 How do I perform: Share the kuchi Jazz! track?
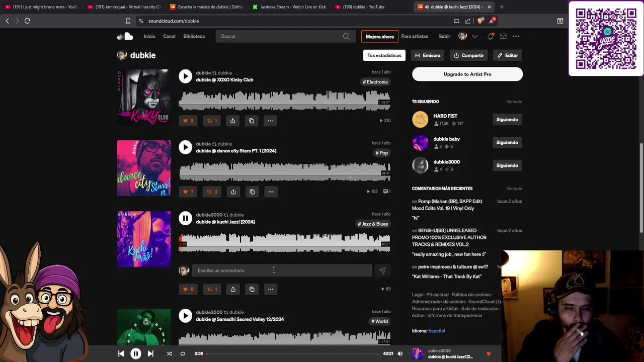click(232, 289)
